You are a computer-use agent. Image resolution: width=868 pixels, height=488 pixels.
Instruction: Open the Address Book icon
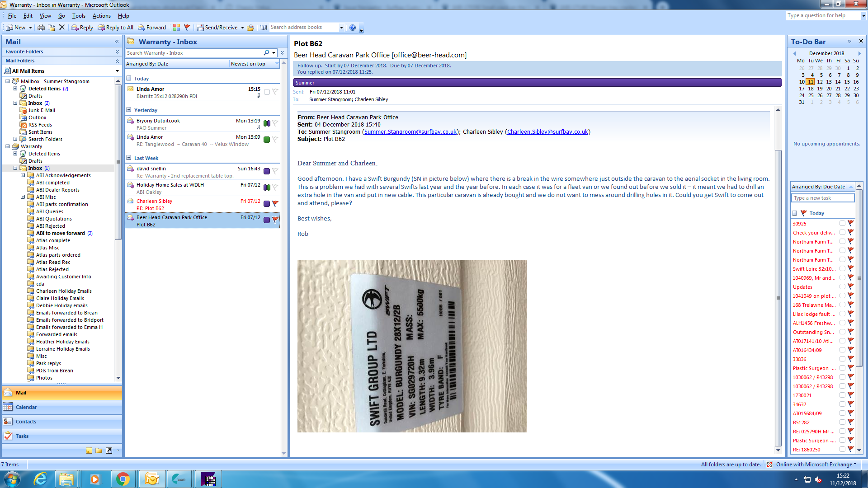click(x=263, y=28)
